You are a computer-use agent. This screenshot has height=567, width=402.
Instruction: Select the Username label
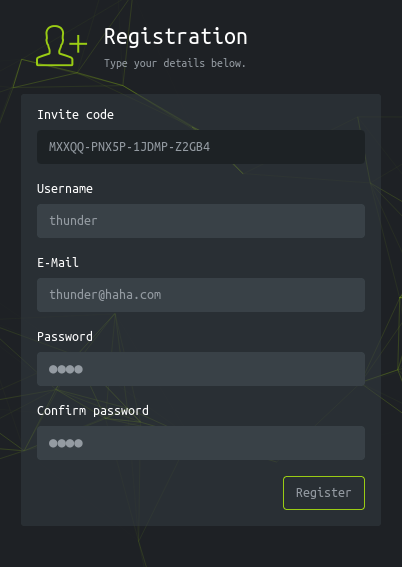click(x=65, y=189)
